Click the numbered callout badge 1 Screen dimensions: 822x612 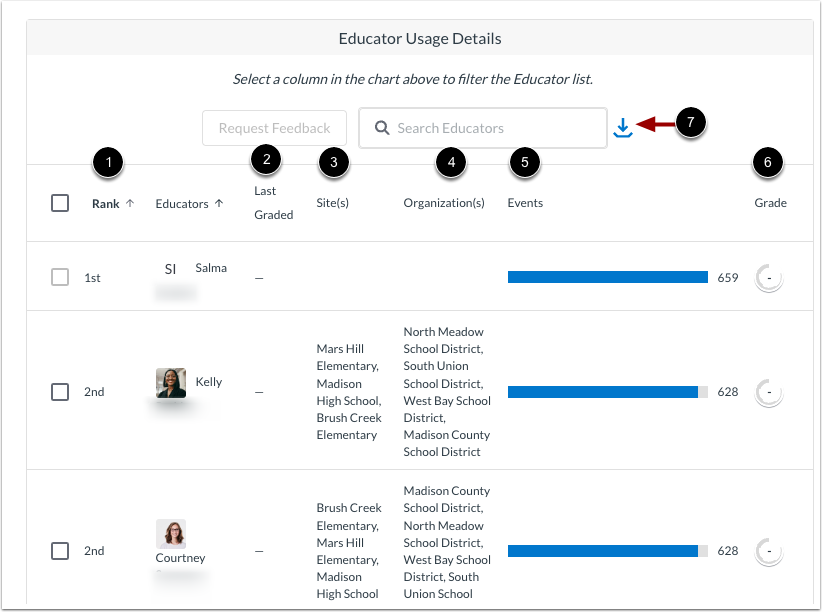(107, 161)
